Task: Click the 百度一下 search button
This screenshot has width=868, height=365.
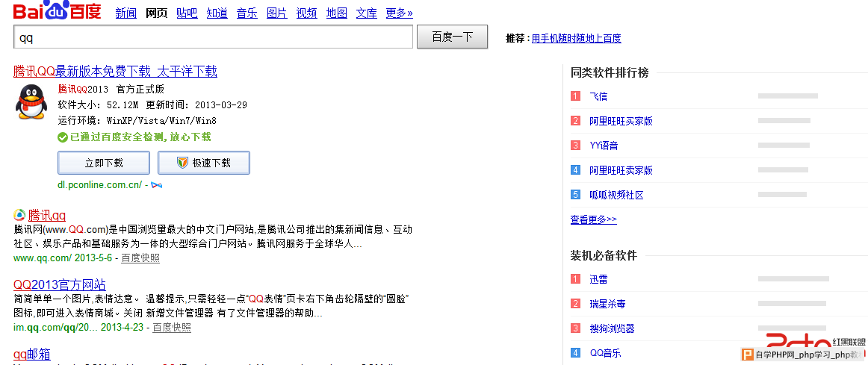Action: [x=452, y=37]
